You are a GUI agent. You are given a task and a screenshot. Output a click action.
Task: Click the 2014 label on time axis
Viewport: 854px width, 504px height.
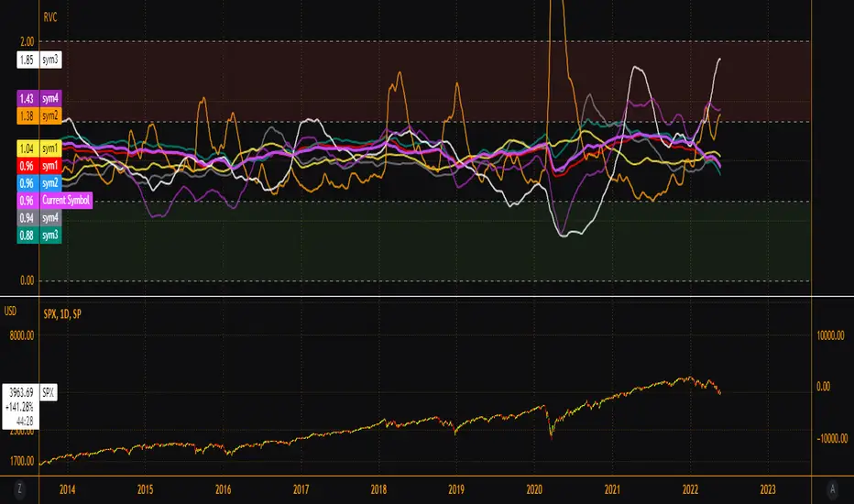pos(68,489)
